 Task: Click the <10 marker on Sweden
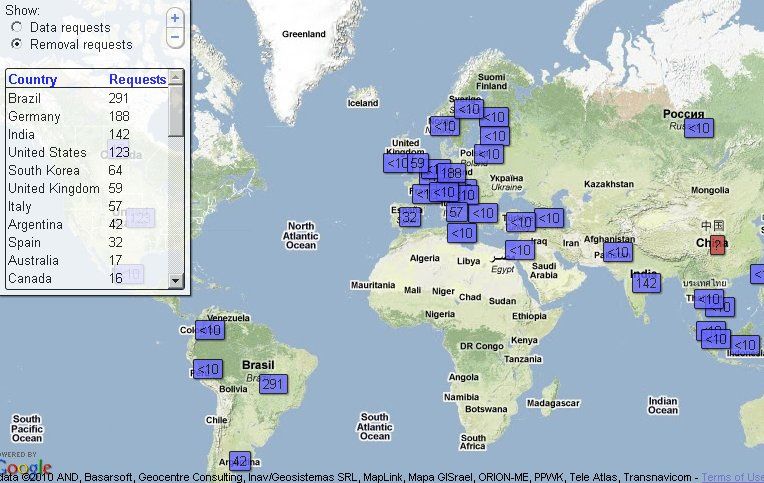coord(469,109)
